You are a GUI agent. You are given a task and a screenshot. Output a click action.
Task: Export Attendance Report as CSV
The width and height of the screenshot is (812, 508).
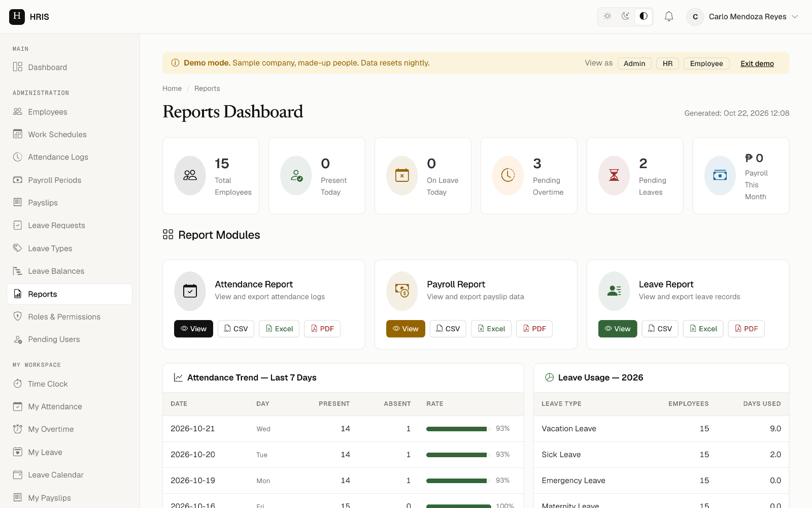pos(236,329)
